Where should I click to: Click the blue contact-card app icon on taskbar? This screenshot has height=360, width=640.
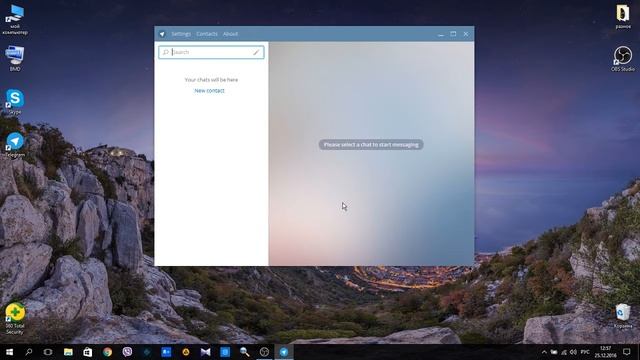[x=166, y=352]
